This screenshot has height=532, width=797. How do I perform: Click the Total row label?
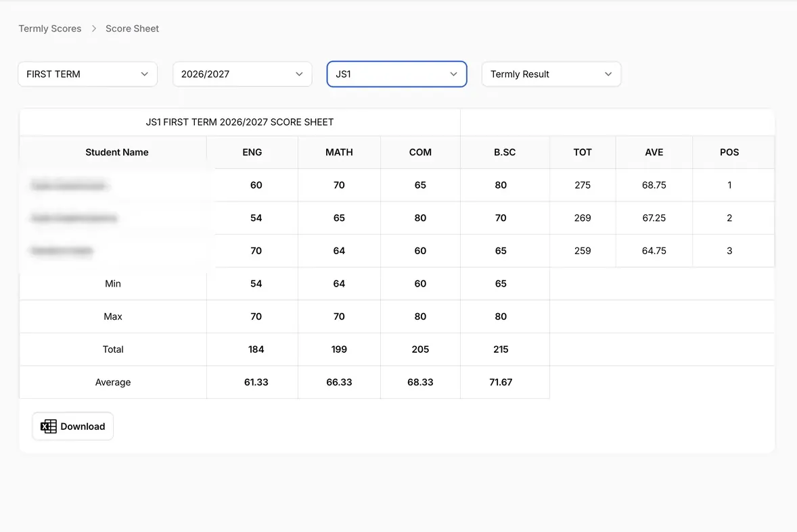[113, 349]
